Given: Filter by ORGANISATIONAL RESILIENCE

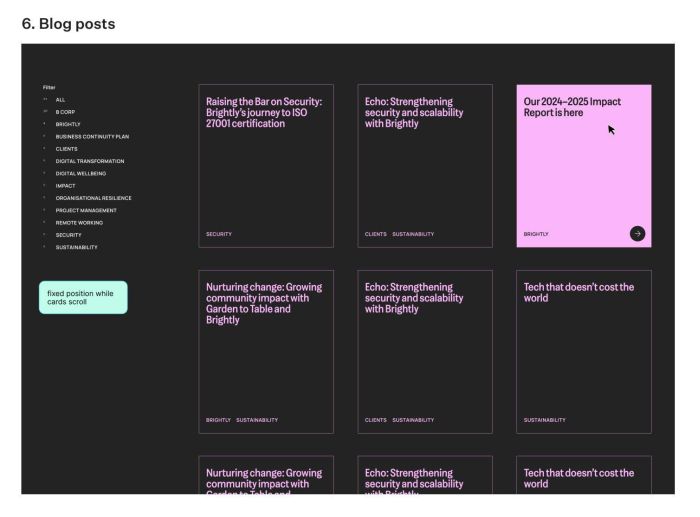Looking at the screenshot, I should click(93, 198).
